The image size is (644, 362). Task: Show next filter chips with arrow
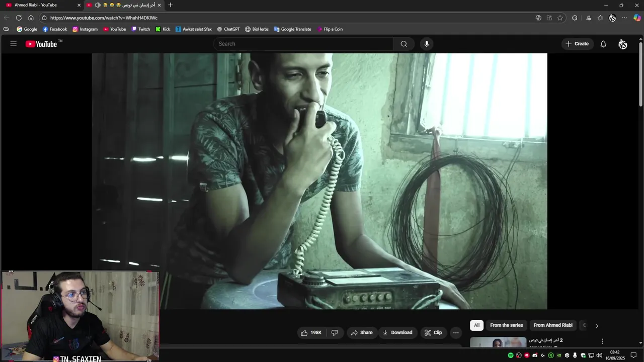pyautogui.click(x=597, y=326)
